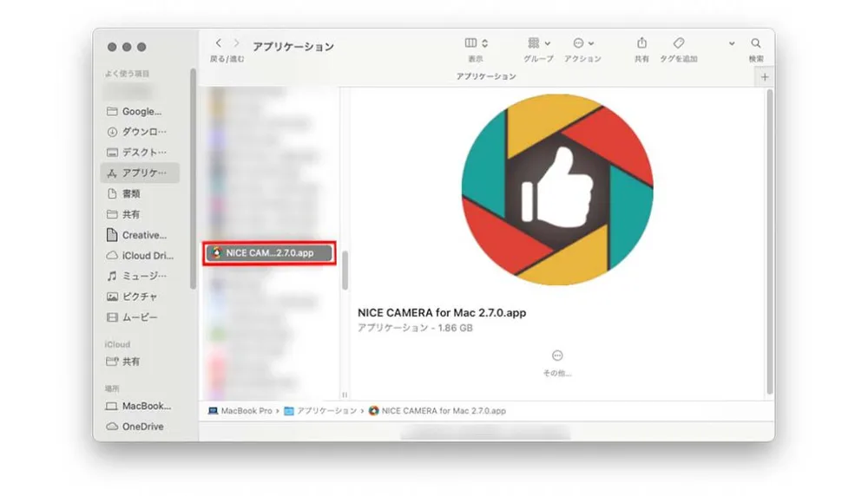Screen dimensions: 868x496
Task: Open Movies (ムービー) in sidebar
Action: pos(141,317)
